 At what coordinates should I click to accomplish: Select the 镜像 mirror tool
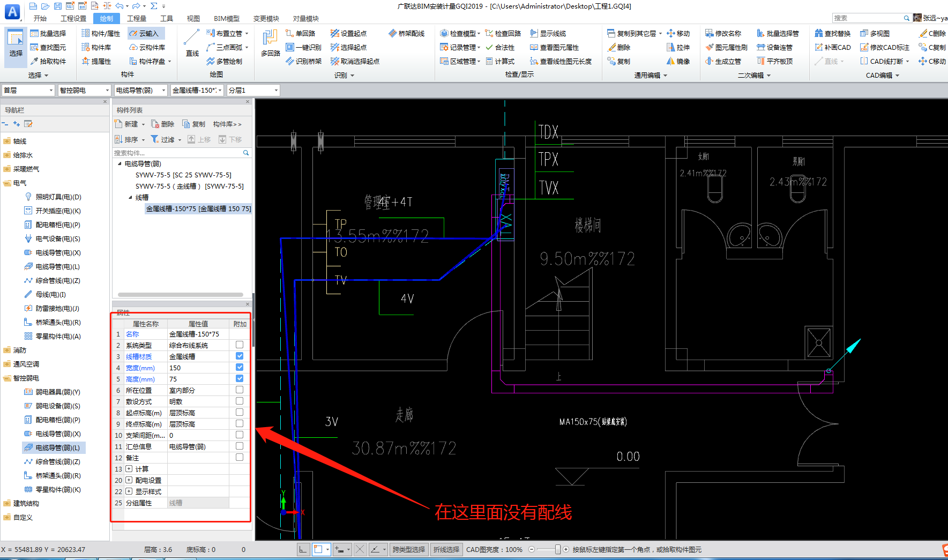(x=678, y=61)
